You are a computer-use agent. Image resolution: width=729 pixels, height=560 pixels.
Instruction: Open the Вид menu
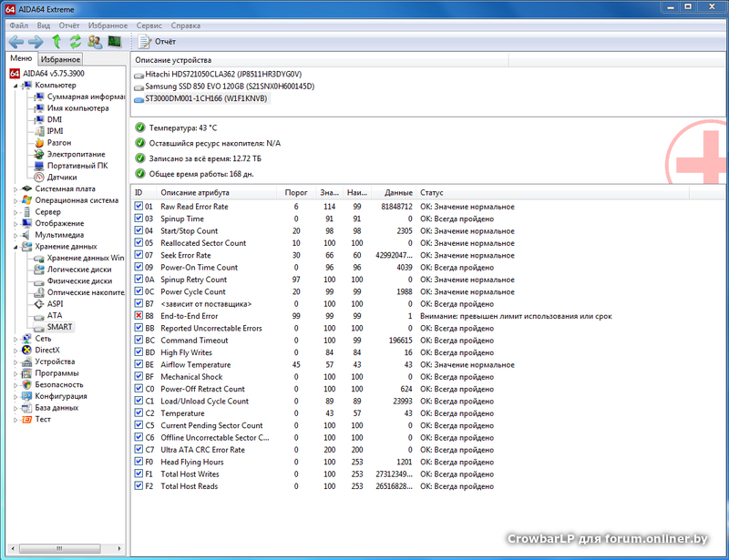(x=44, y=25)
